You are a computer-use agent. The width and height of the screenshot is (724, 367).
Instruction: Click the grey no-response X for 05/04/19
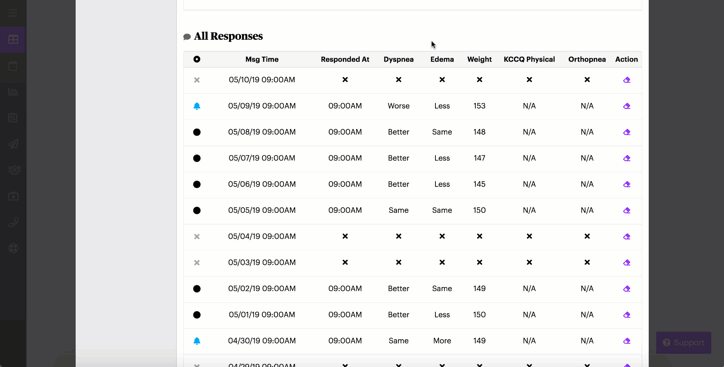(197, 236)
